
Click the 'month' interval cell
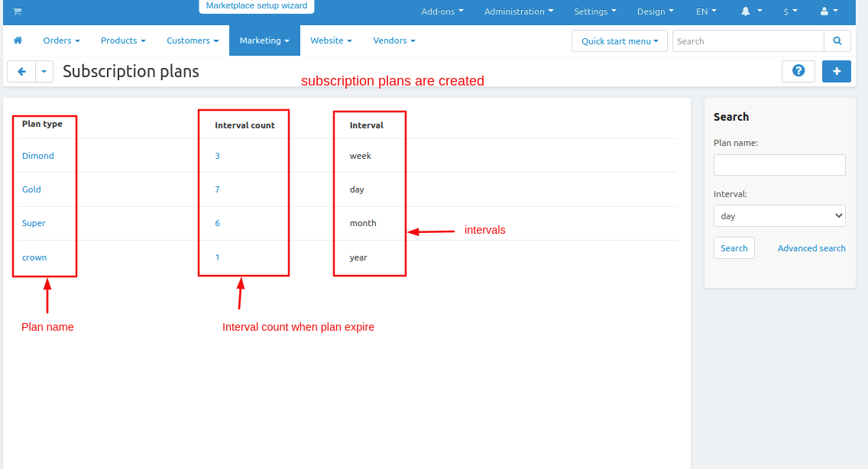click(x=363, y=223)
